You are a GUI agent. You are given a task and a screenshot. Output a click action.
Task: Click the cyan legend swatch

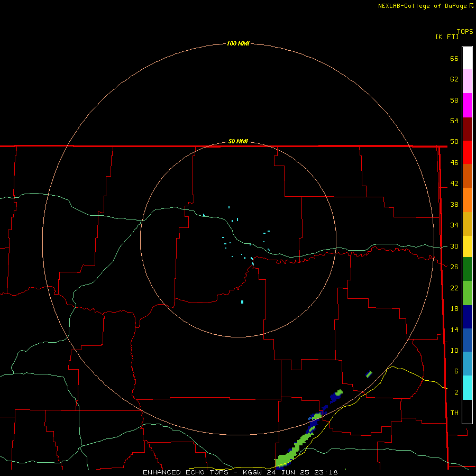pyautogui.click(x=467, y=388)
